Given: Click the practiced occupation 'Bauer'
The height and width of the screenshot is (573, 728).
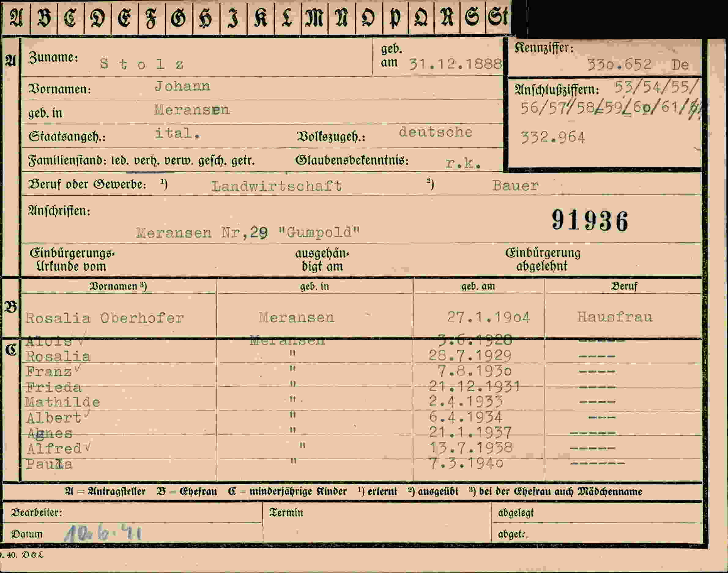Looking at the screenshot, I should tap(515, 185).
